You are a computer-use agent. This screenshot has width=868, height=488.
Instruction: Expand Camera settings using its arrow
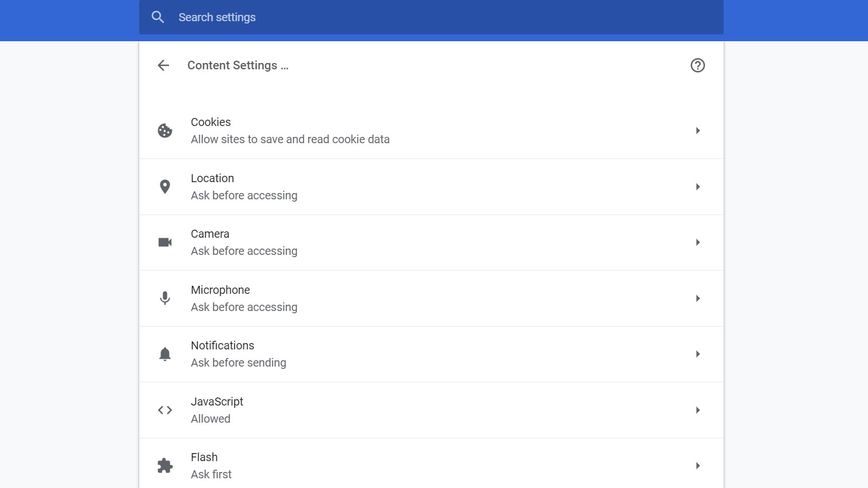[x=697, y=242]
